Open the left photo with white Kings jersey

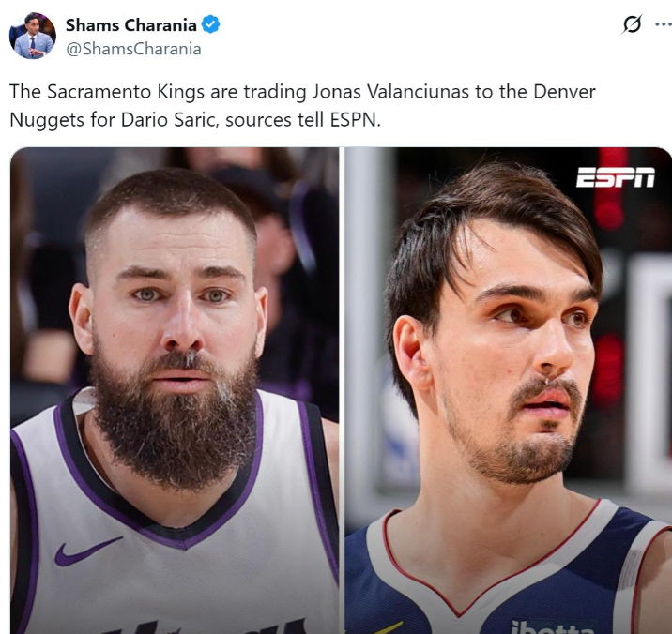click(x=175, y=390)
